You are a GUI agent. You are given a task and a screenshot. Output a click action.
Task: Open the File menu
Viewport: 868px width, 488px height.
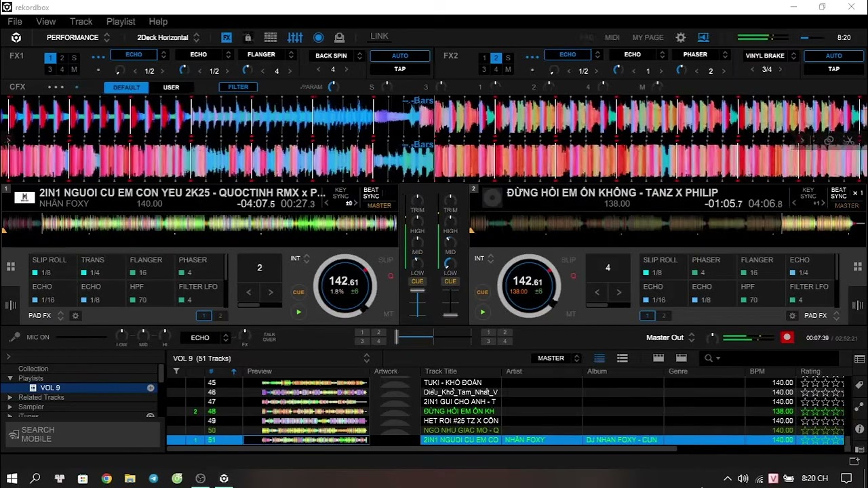[15, 22]
